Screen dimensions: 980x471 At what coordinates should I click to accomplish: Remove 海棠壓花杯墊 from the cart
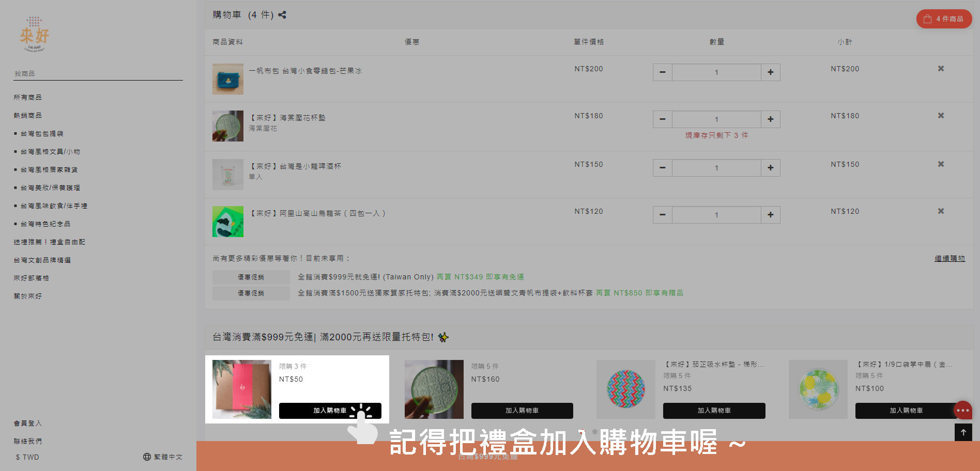point(941,116)
